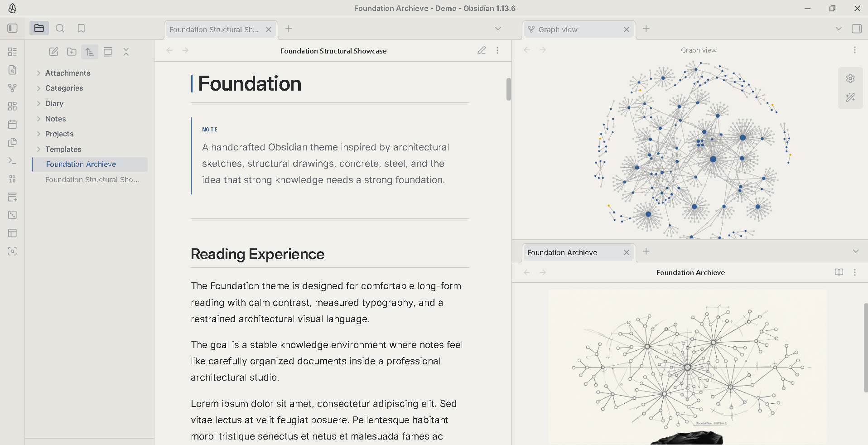Start the graph timelapse animation wand
Screen dimensions: 868x445
[850, 97]
